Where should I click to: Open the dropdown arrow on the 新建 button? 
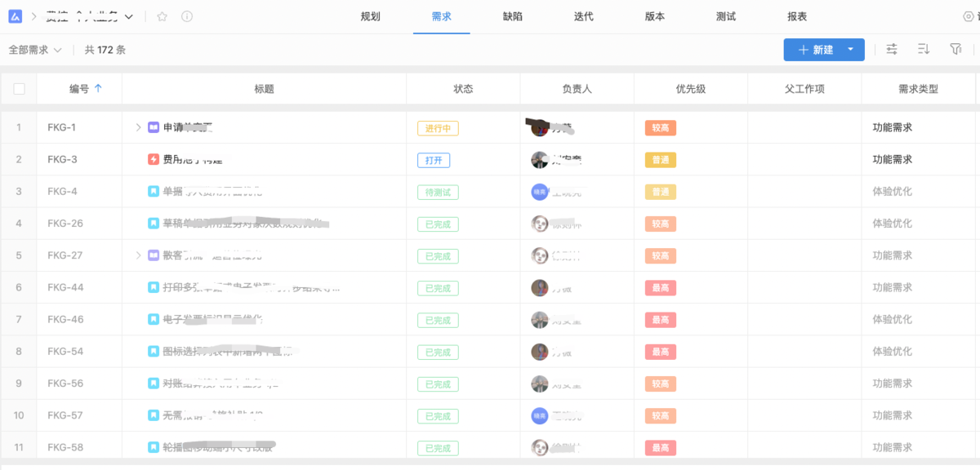pyautogui.click(x=850, y=49)
